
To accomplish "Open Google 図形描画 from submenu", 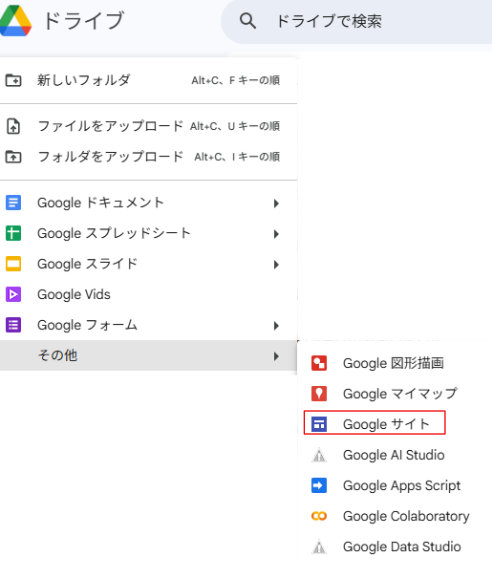I will pyautogui.click(x=394, y=363).
